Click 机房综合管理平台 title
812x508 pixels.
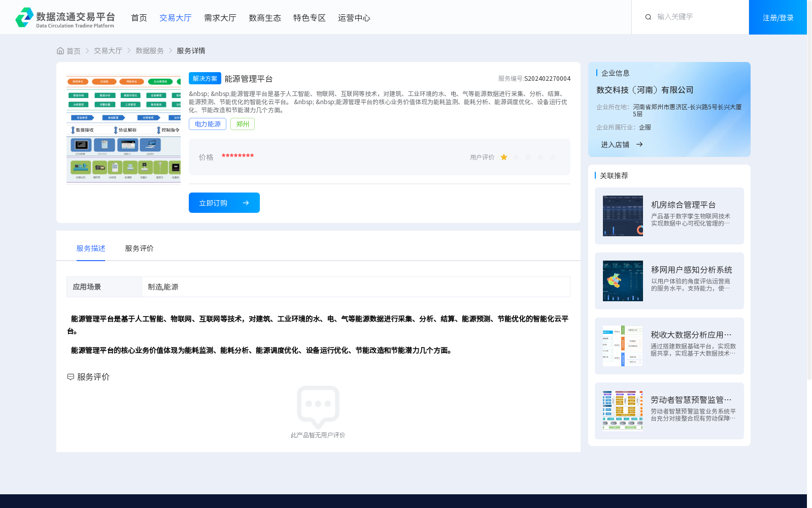(x=683, y=205)
